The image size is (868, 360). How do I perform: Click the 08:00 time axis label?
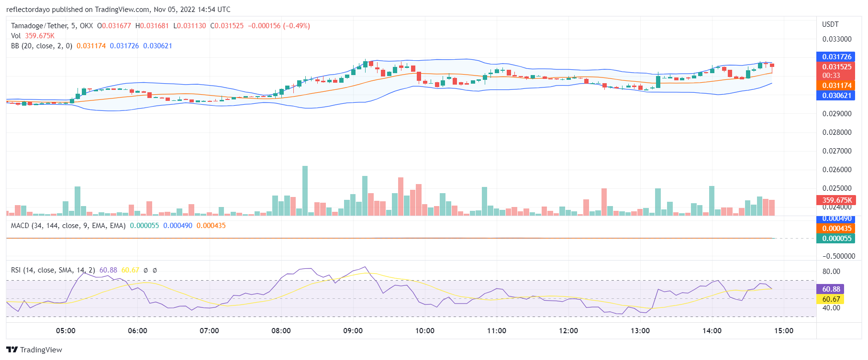(281, 331)
